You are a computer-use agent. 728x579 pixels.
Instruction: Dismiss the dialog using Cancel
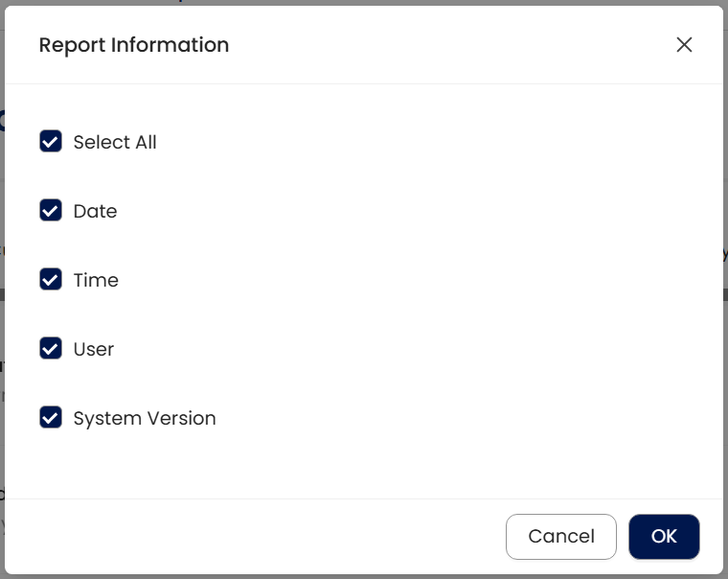[561, 537]
